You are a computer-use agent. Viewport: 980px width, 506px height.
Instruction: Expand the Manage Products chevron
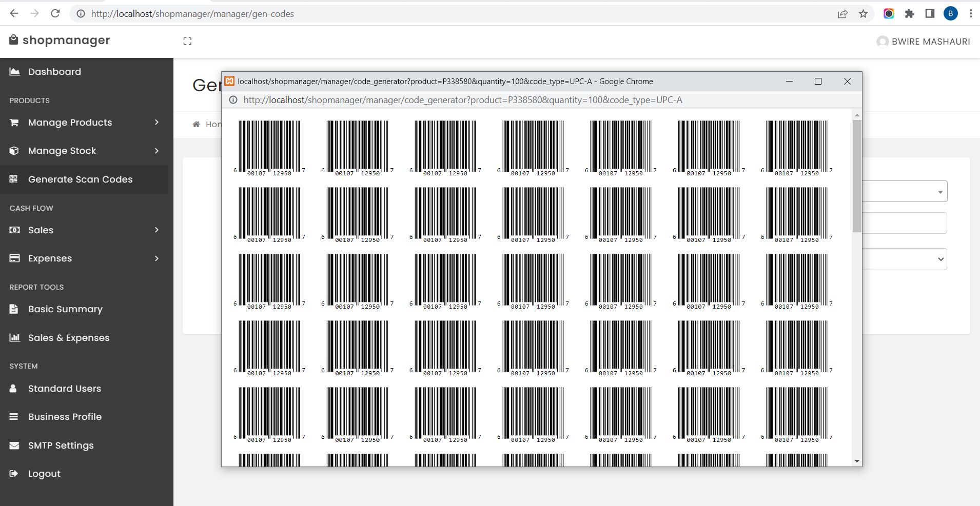point(156,122)
